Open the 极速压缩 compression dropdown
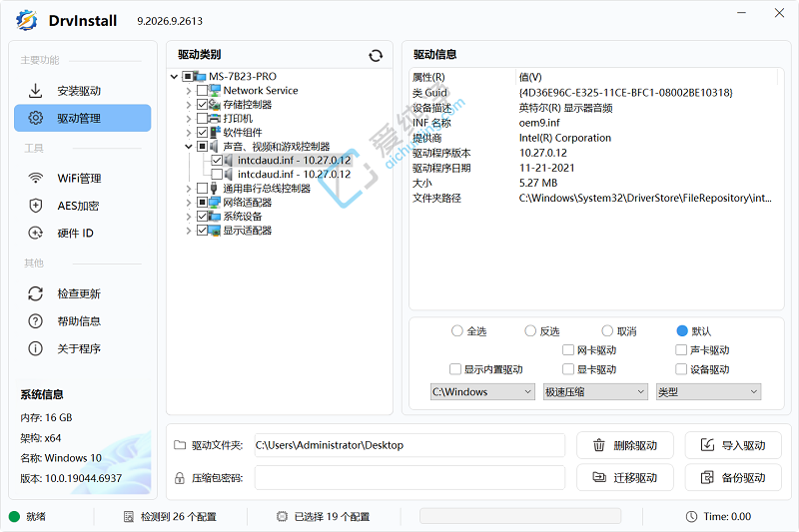 tap(595, 392)
